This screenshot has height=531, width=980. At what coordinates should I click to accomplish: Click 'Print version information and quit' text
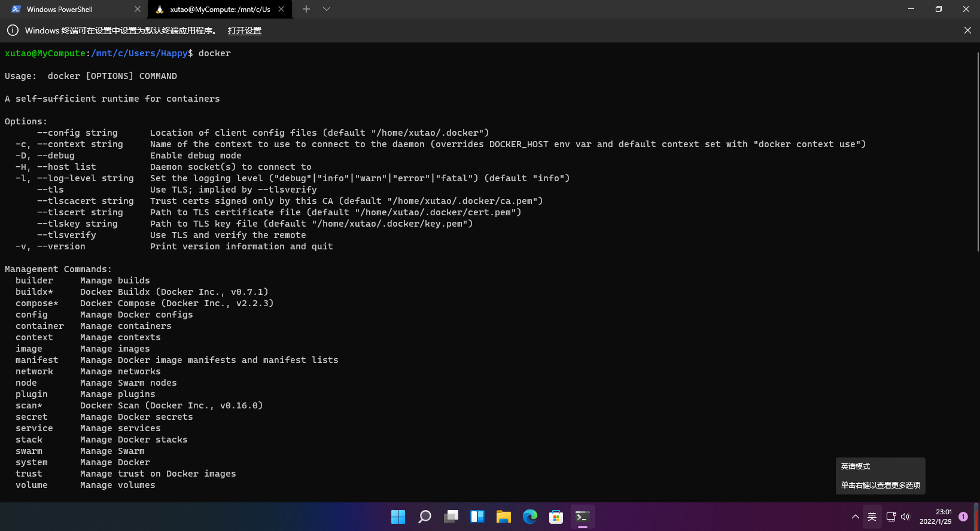(x=242, y=246)
